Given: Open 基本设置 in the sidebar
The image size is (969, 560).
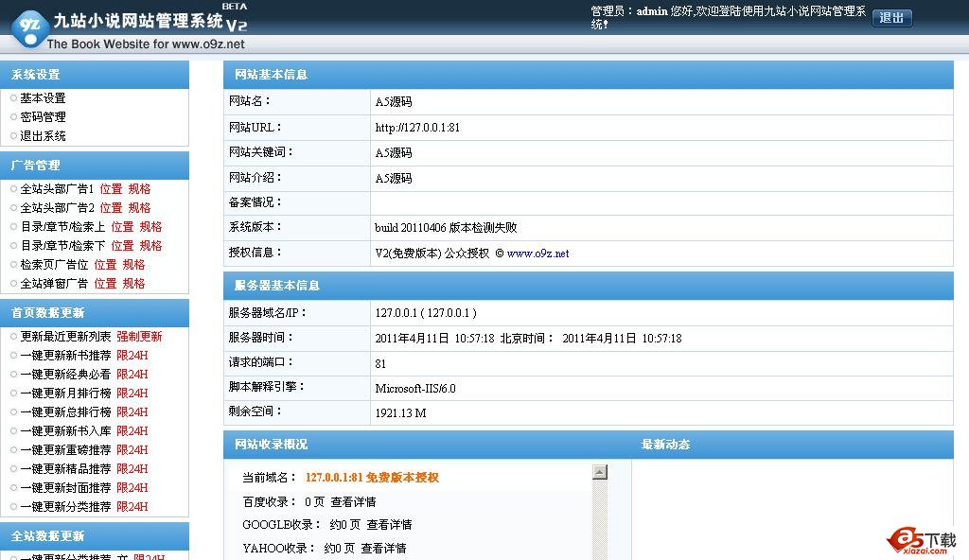Looking at the screenshot, I should (x=43, y=98).
